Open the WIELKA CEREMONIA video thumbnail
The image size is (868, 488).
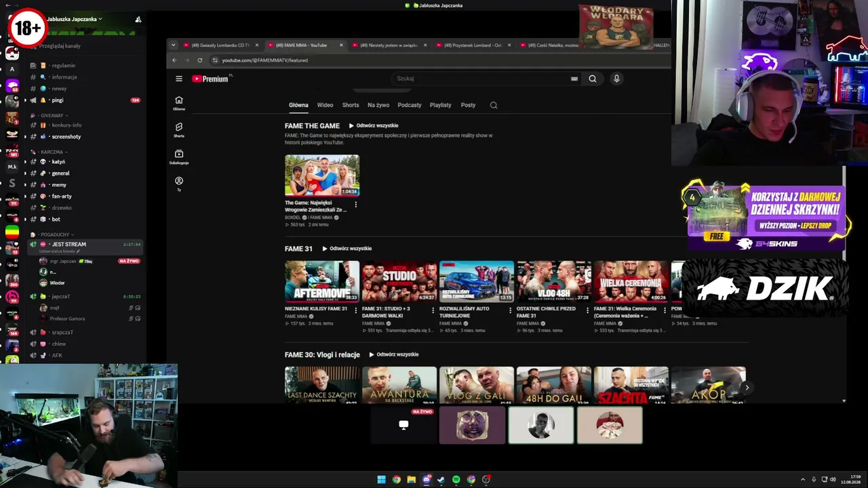(631, 281)
